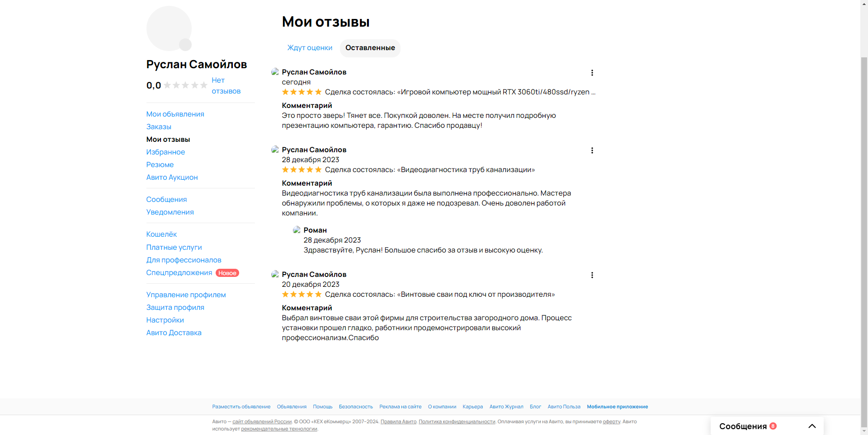Select the Оставленные tab
The width and height of the screenshot is (868, 435).
pyautogui.click(x=370, y=48)
